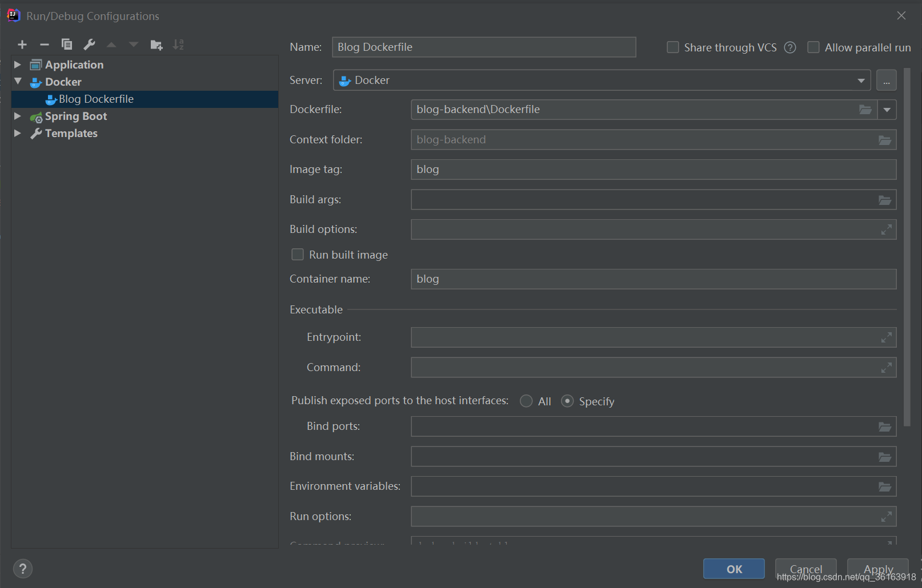Browse Context folder with the folder icon
Screen dimensions: 922x588
[x=885, y=140]
